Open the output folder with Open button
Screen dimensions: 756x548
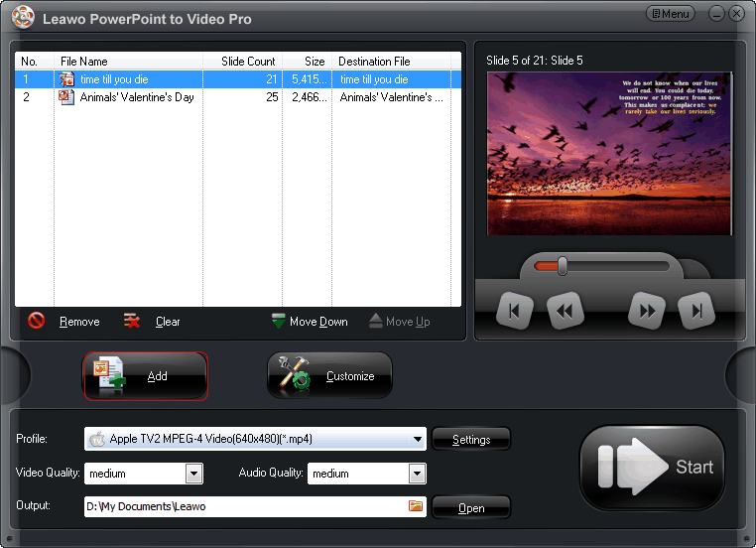[x=471, y=508]
